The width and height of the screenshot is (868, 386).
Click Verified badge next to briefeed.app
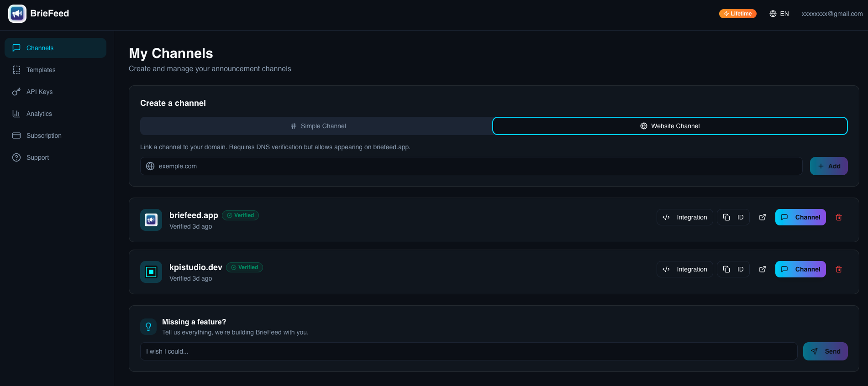(x=241, y=215)
